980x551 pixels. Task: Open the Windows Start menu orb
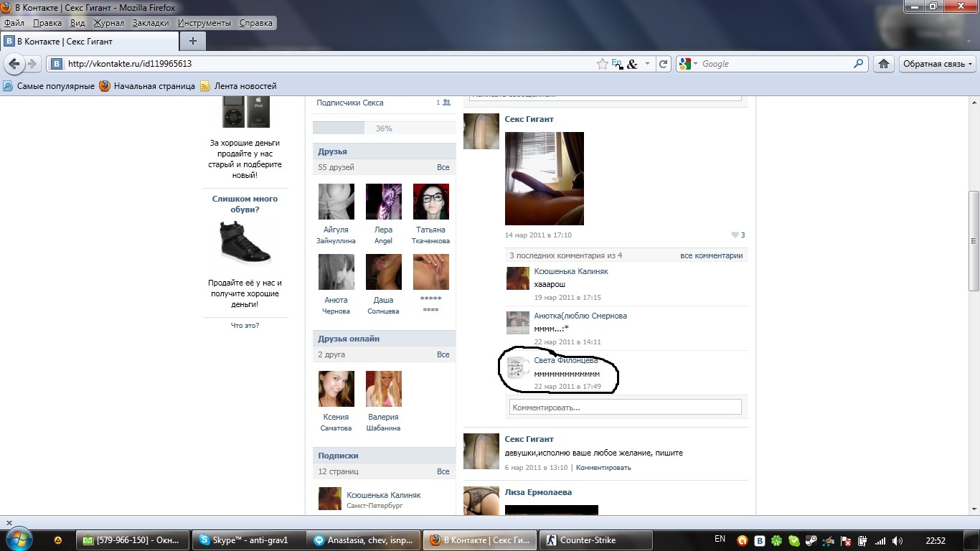point(18,540)
